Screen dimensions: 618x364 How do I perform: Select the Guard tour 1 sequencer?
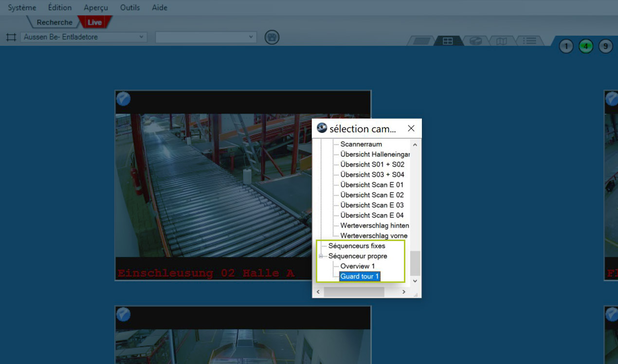coord(360,277)
